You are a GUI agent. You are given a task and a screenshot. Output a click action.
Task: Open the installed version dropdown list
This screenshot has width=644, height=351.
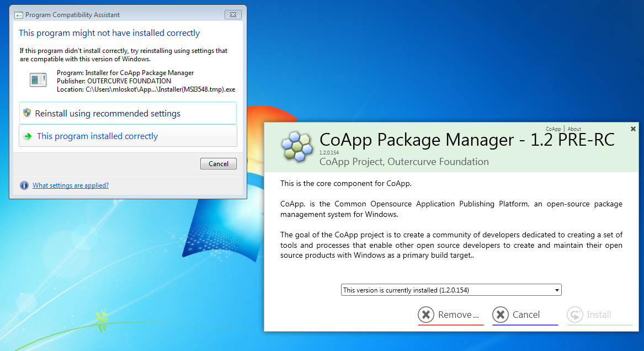[x=451, y=290]
